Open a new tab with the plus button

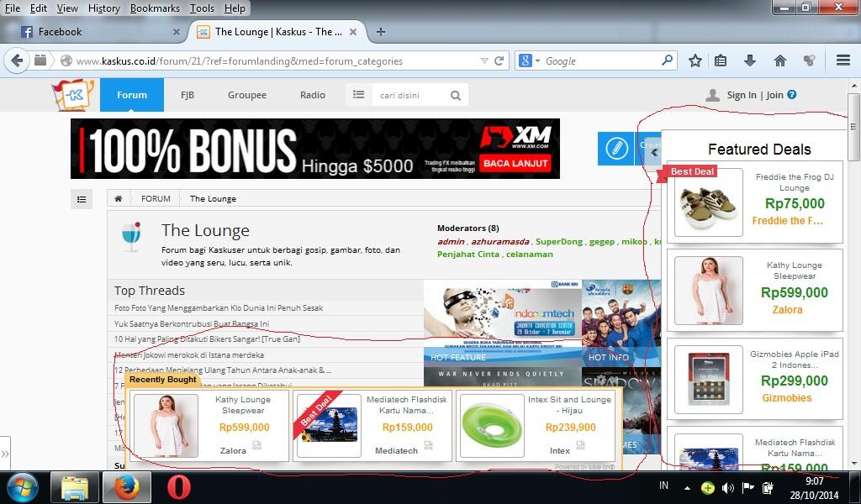[x=380, y=32]
